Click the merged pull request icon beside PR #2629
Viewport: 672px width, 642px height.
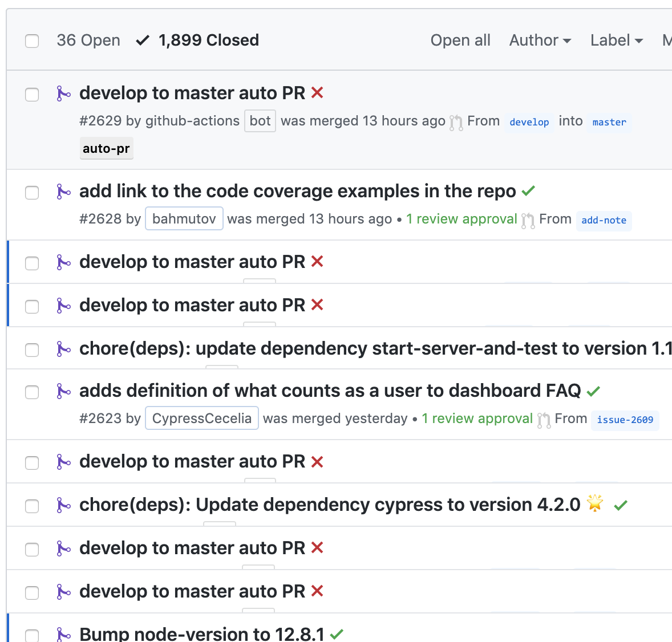(64, 94)
